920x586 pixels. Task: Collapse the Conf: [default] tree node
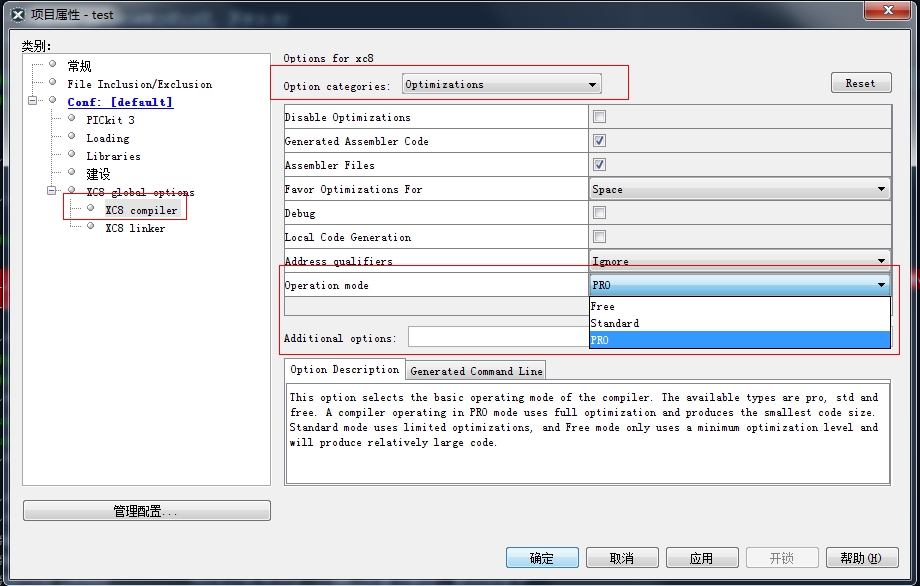pyautogui.click(x=32, y=100)
